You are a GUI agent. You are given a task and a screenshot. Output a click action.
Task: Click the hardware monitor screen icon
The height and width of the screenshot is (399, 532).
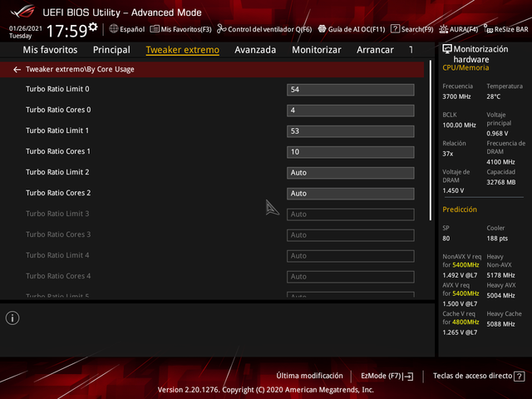pyautogui.click(x=447, y=49)
